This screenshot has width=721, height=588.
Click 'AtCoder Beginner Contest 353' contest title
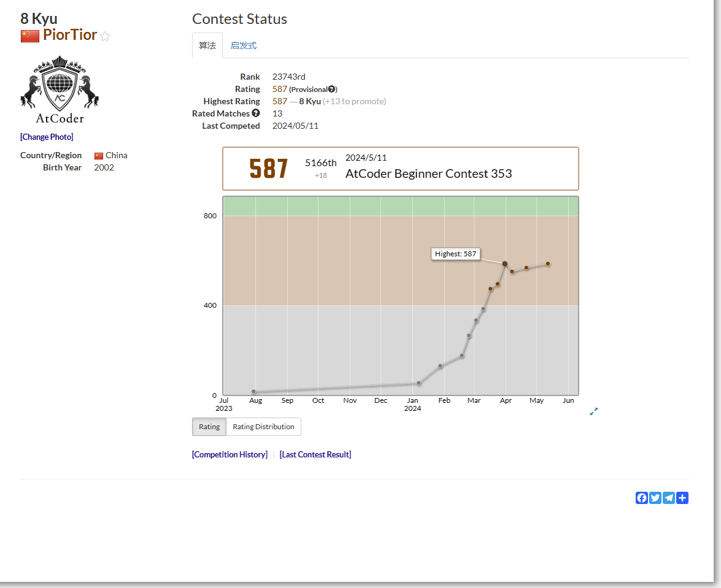428,174
